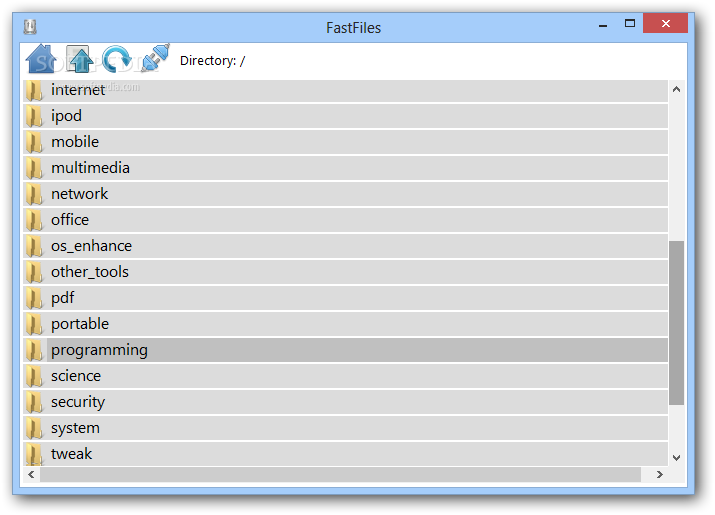Click the office folder icon
The image size is (715, 515).
pyautogui.click(x=34, y=220)
